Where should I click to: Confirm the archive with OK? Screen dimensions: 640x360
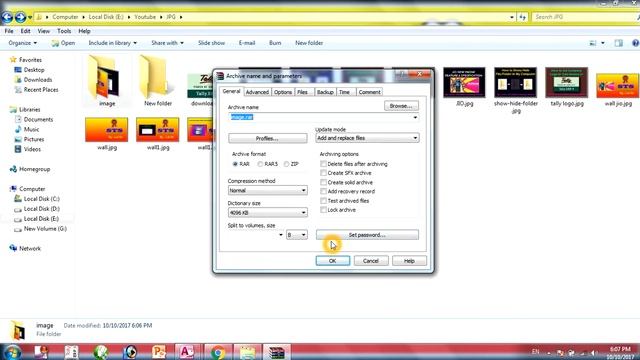coord(333,261)
